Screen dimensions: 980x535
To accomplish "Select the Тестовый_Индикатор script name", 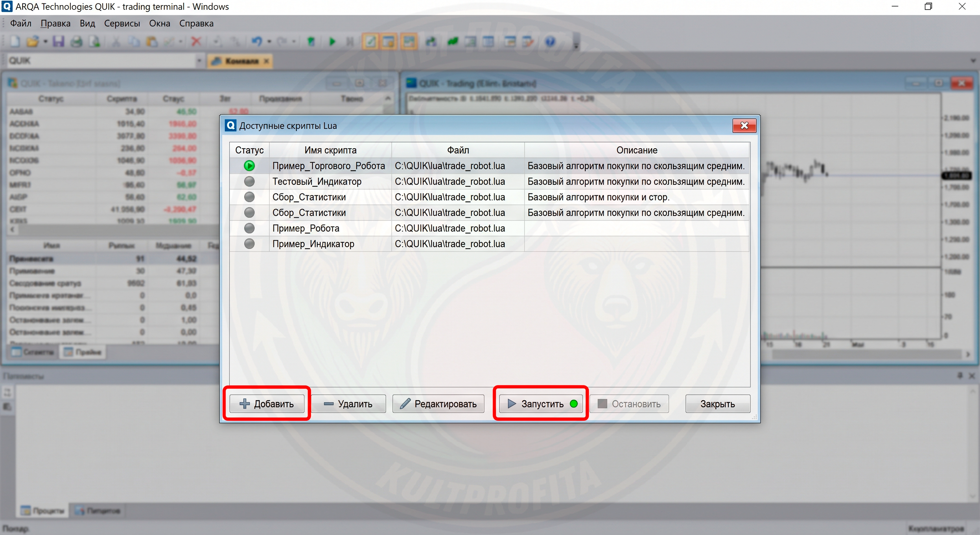I will click(x=317, y=181).
